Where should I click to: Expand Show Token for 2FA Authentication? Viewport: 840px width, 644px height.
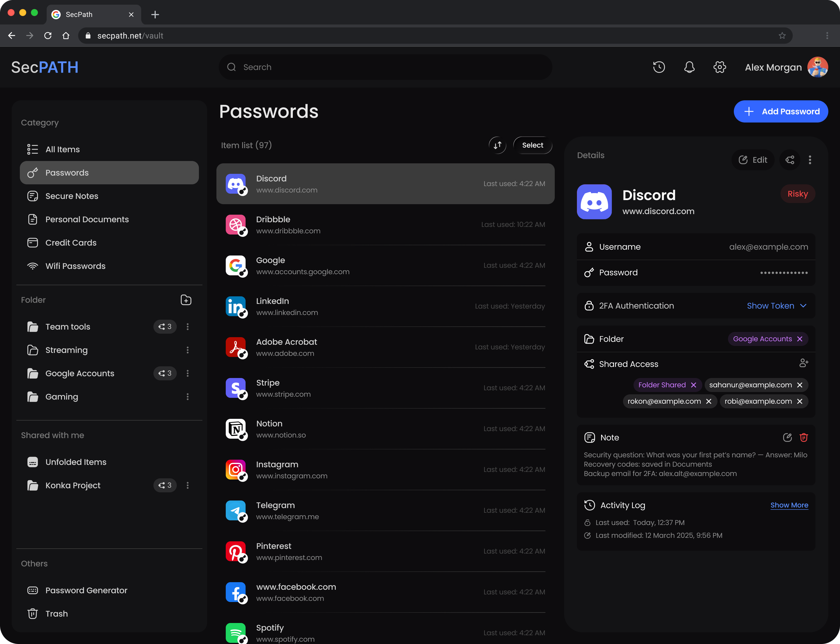(777, 306)
